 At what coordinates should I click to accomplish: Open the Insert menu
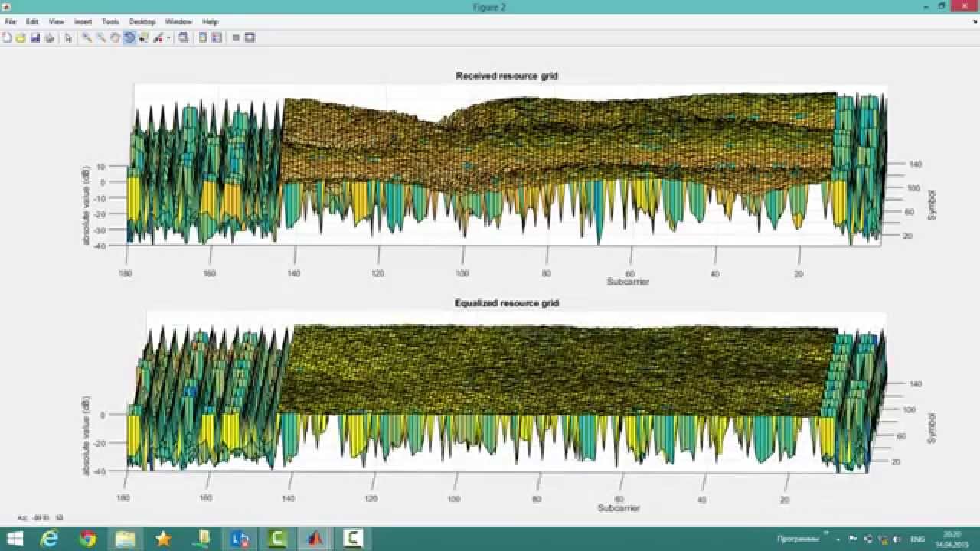[x=83, y=22]
